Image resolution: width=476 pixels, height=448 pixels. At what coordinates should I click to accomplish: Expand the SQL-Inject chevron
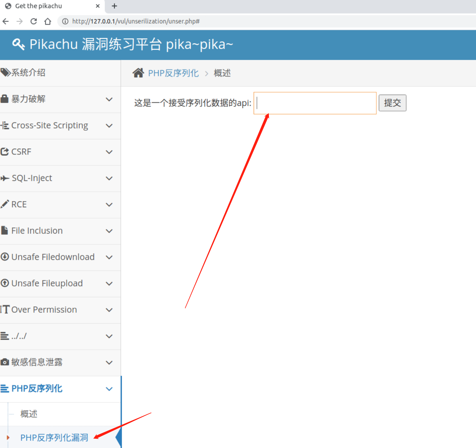[x=109, y=178]
